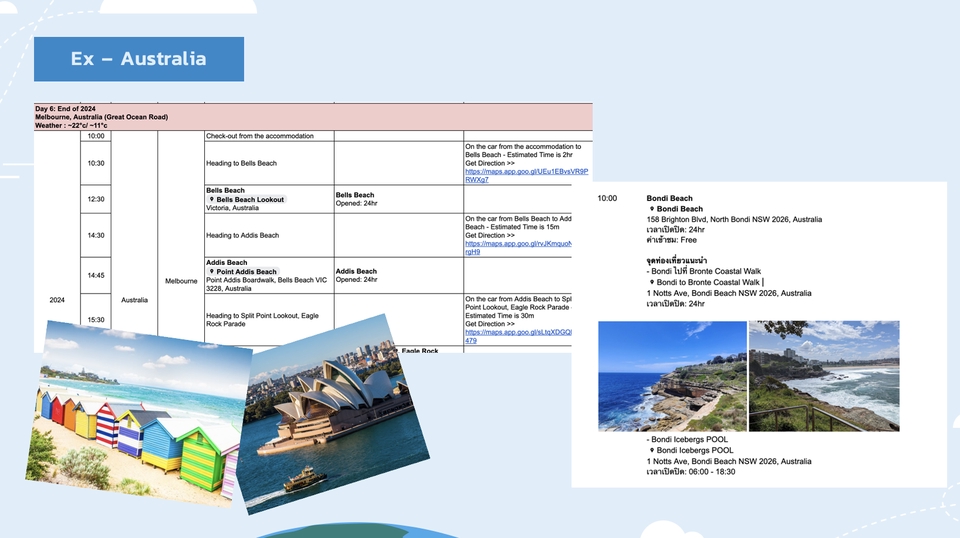
Task: Select the 12:30 time cell
Action: pyautogui.click(x=96, y=199)
